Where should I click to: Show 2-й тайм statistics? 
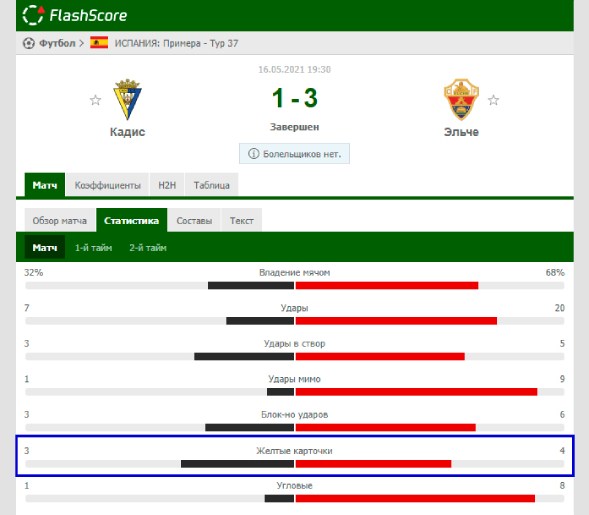(148, 248)
